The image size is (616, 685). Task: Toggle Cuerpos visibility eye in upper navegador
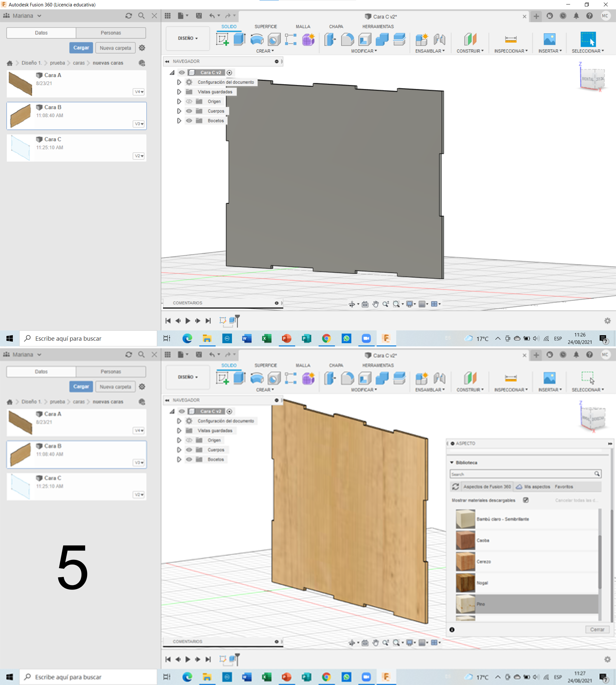[189, 111]
